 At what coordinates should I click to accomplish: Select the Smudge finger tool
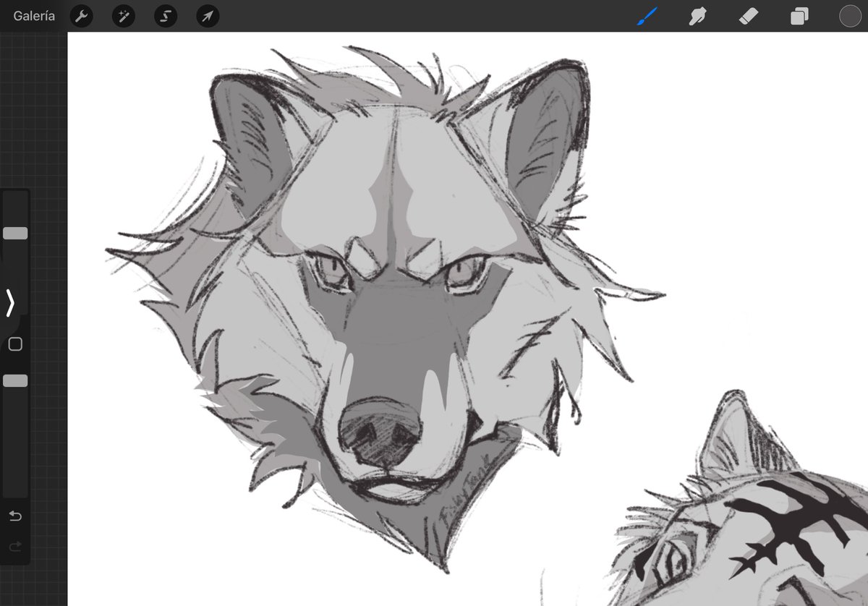(697, 16)
